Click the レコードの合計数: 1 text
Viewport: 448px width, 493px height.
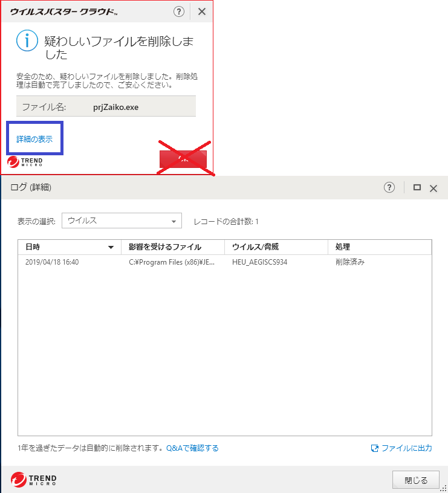click(x=226, y=221)
